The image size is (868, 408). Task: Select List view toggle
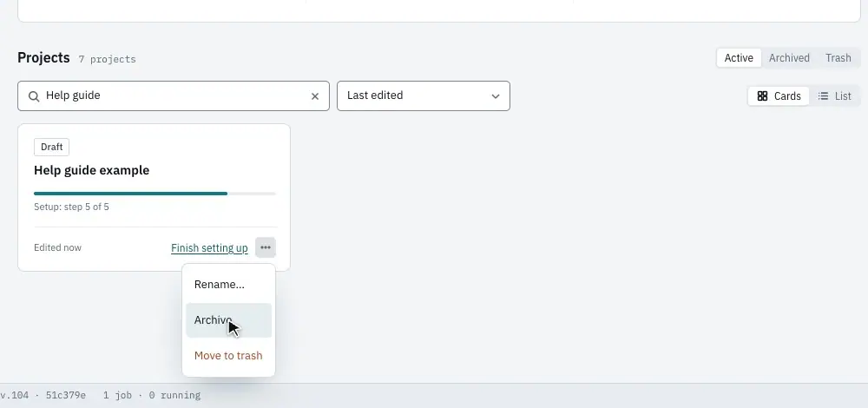834,96
